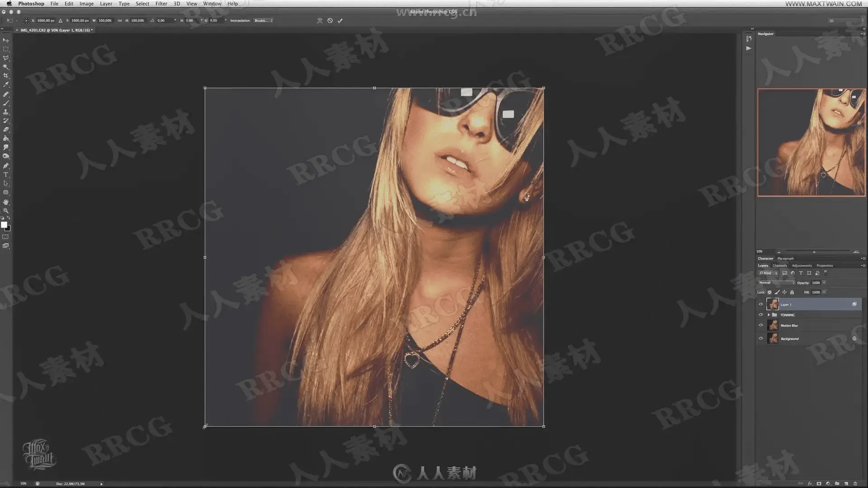Hide the Background layer
Image resolution: width=868 pixels, height=488 pixels.
click(761, 338)
